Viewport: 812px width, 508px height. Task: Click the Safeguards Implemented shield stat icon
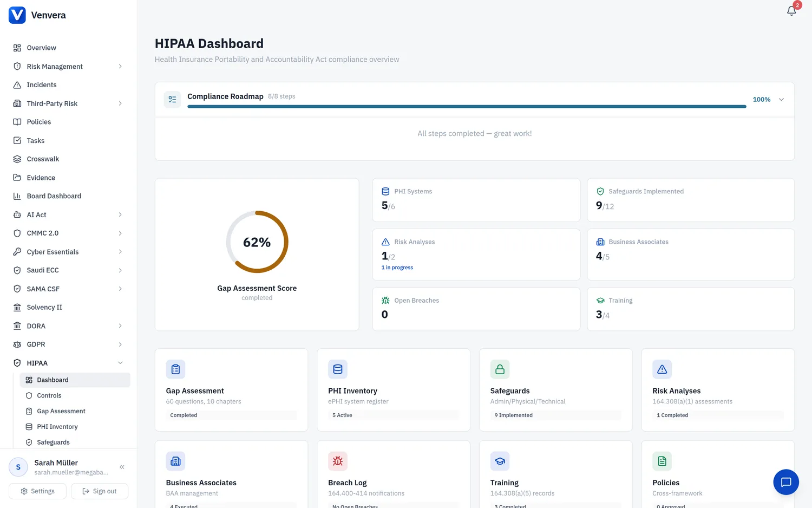pyautogui.click(x=600, y=191)
